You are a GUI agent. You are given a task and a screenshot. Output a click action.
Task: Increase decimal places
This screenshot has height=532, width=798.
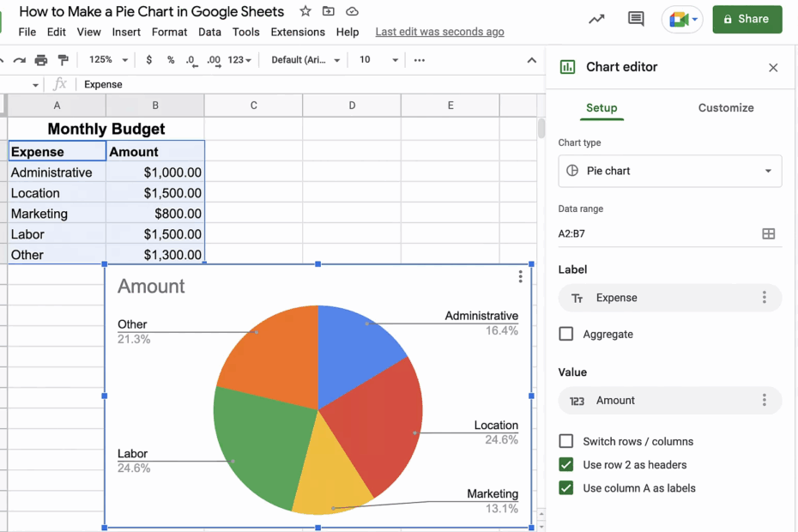[x=214, y=61]
